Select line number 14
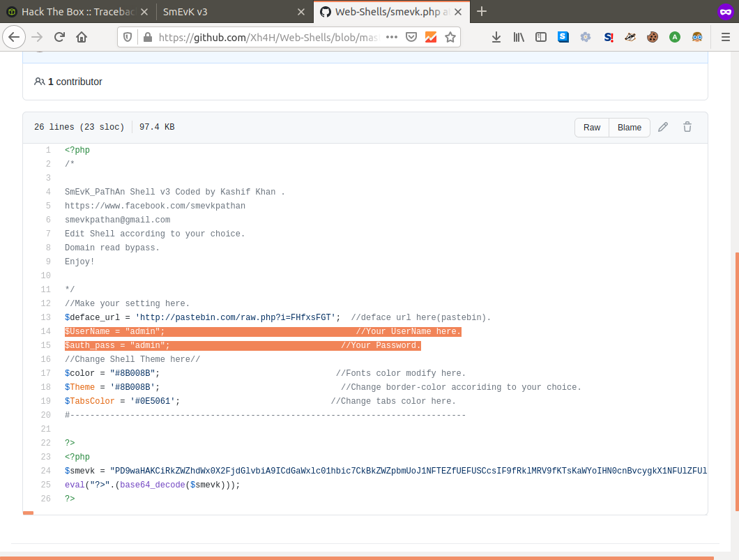This screenshot has height=560, width=739. point(46,331)
